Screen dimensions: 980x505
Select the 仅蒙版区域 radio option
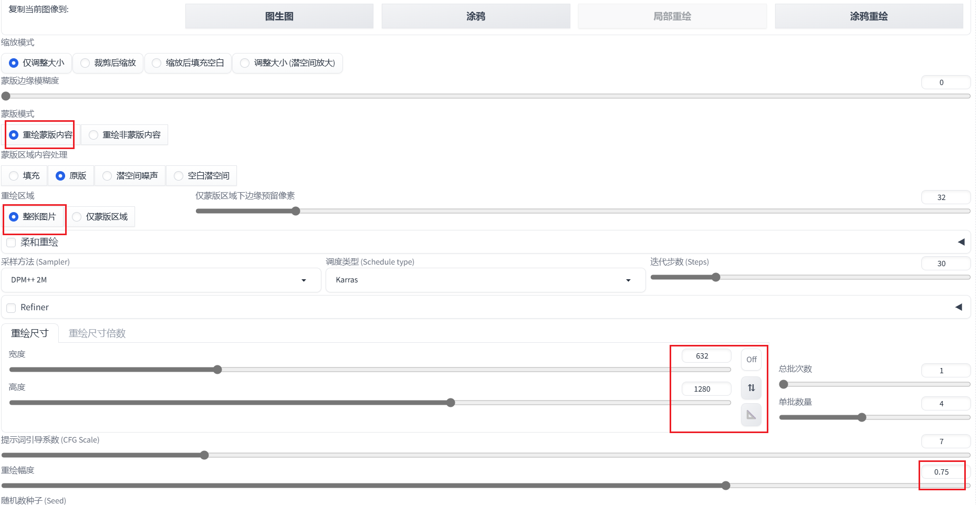tap(100, 217)
